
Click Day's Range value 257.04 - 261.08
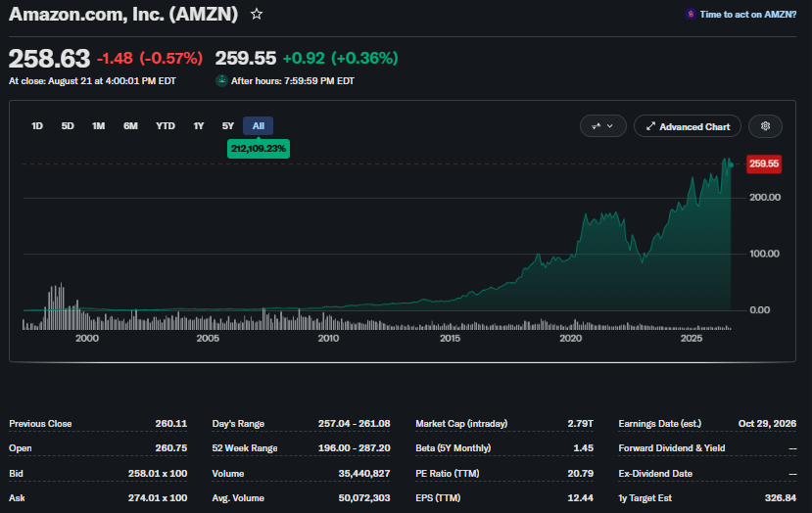click(355, 424)
